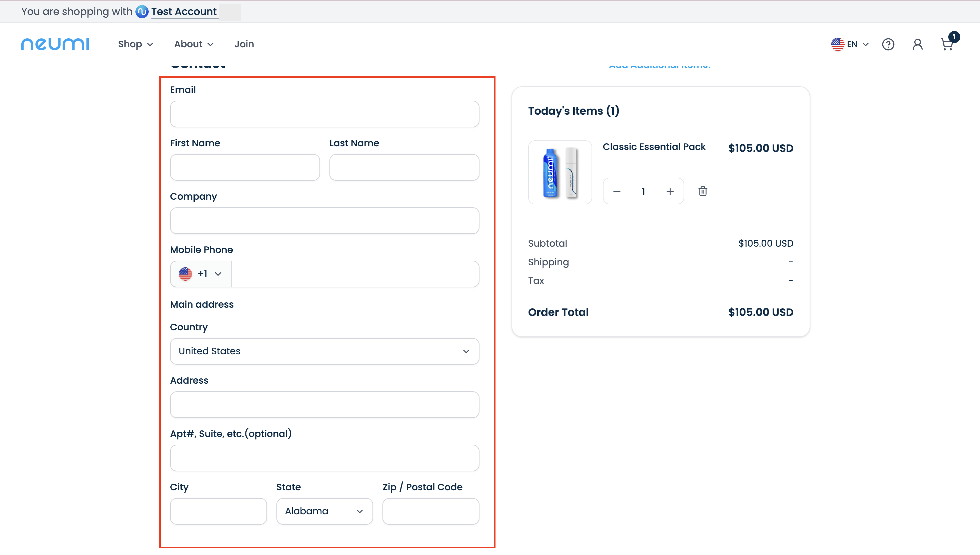The image size is (980, 555).
Task: Click the US flag language icon
Action: (837, 44)
